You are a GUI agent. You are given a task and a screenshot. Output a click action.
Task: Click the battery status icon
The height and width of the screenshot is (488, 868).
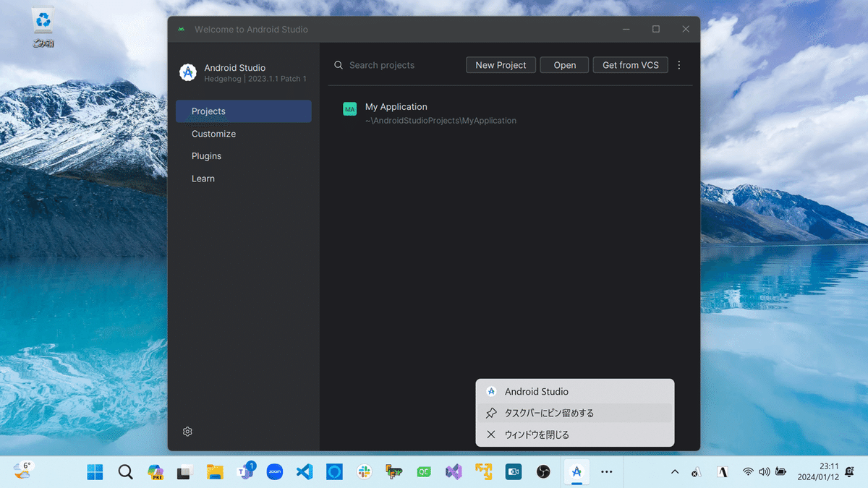[x=781, y=472]
